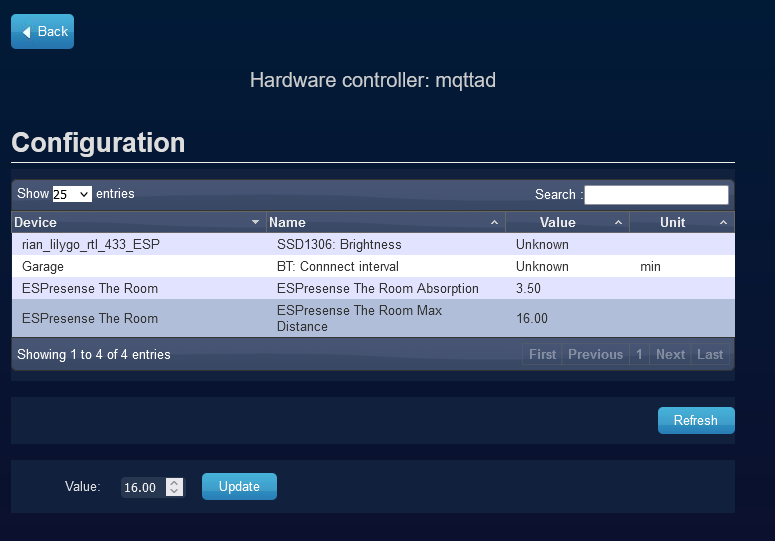The width and height of the screenshot is (775, 541).
Task: Sort table by Unit column
Action: (x=682, y=222)
